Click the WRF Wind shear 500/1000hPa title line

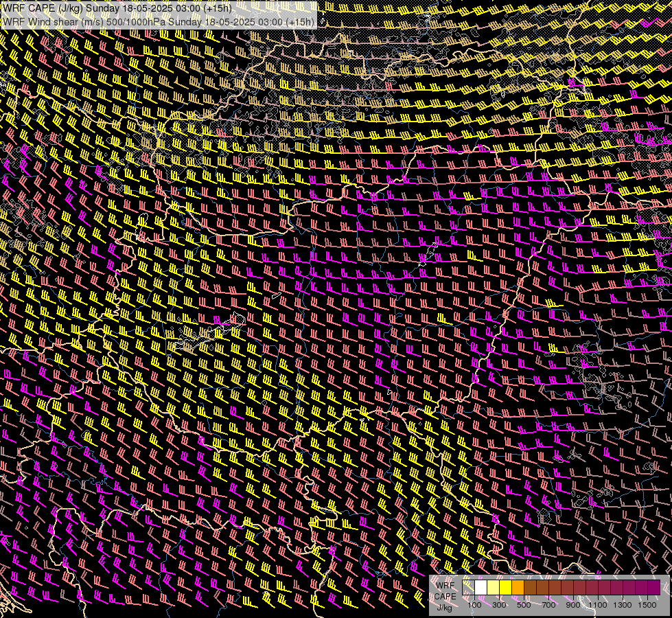click(x=158, y=22)
